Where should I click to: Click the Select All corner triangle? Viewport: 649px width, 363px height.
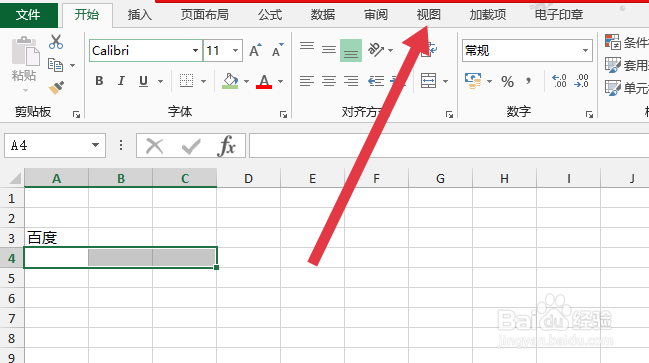(15, 178)
